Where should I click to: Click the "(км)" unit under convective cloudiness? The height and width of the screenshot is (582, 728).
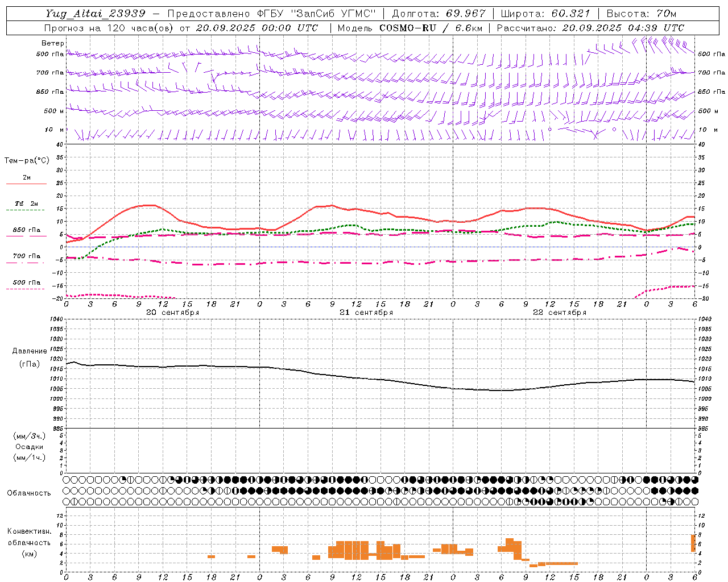(x=30, y=554)
